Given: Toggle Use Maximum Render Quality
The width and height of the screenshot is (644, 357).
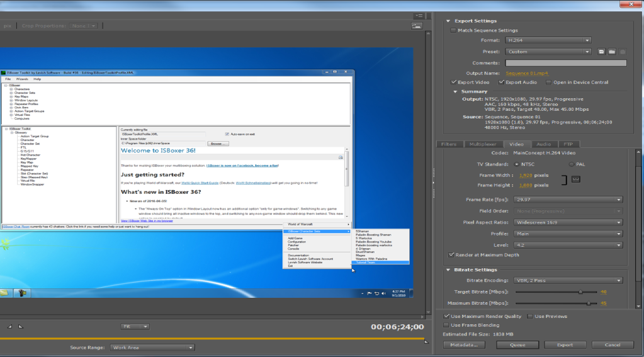Looking at the screenshot, I should tap(446, 316).
